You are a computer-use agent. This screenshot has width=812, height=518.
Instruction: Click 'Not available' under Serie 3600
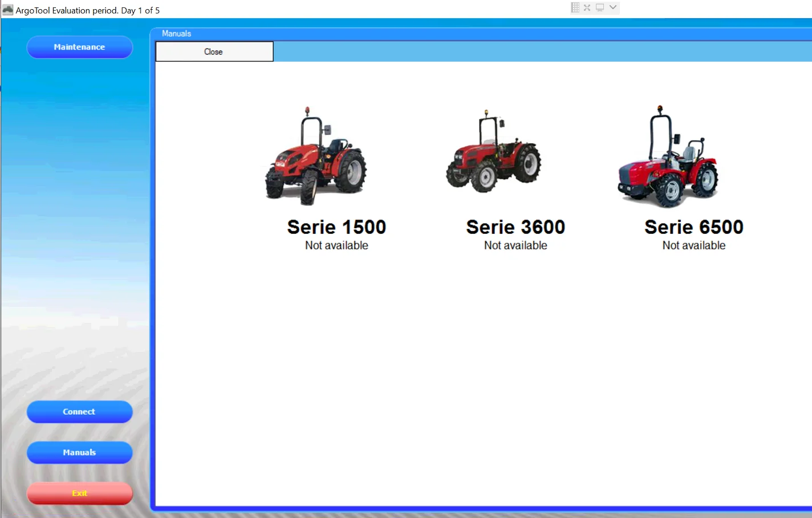515,245
